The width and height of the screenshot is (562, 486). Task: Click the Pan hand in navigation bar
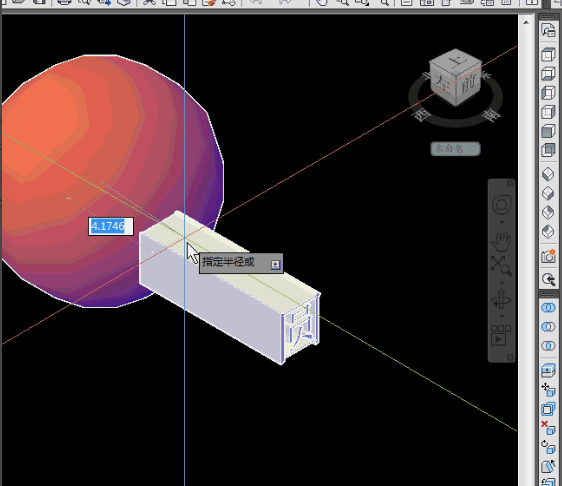pyautogui.click(x=501, y=242)
